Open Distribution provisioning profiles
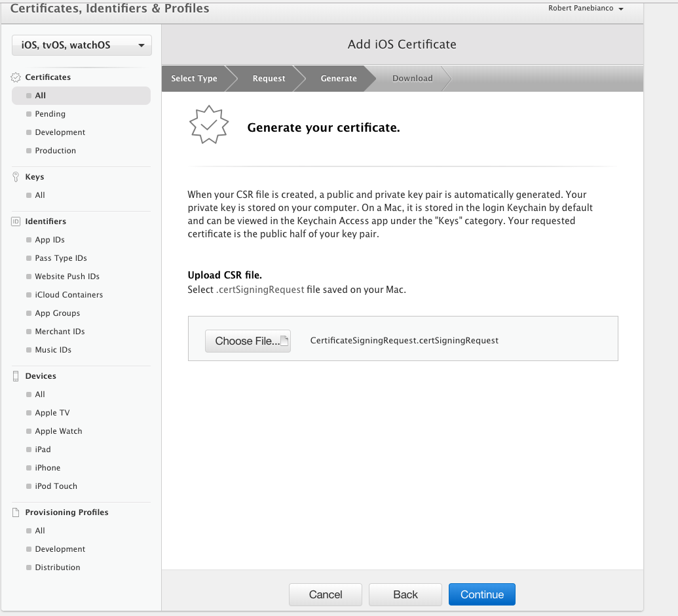This screenshot has width=678, height=616. tap(58, 568)
